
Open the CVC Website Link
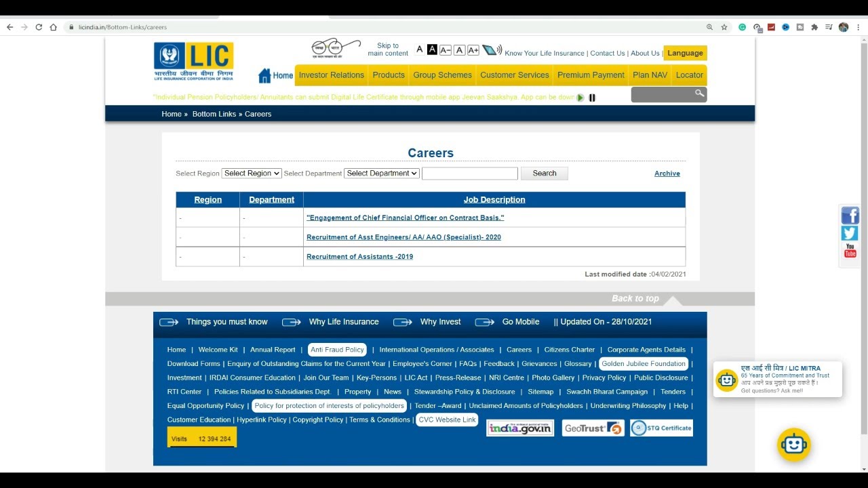(x=448, y=420)
